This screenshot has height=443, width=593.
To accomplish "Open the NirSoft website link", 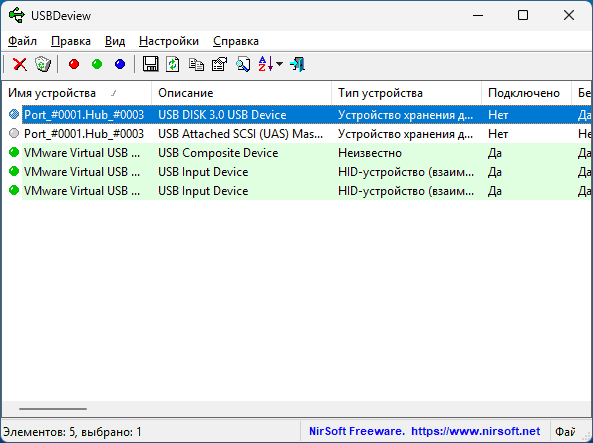I will tap(425, 431).
